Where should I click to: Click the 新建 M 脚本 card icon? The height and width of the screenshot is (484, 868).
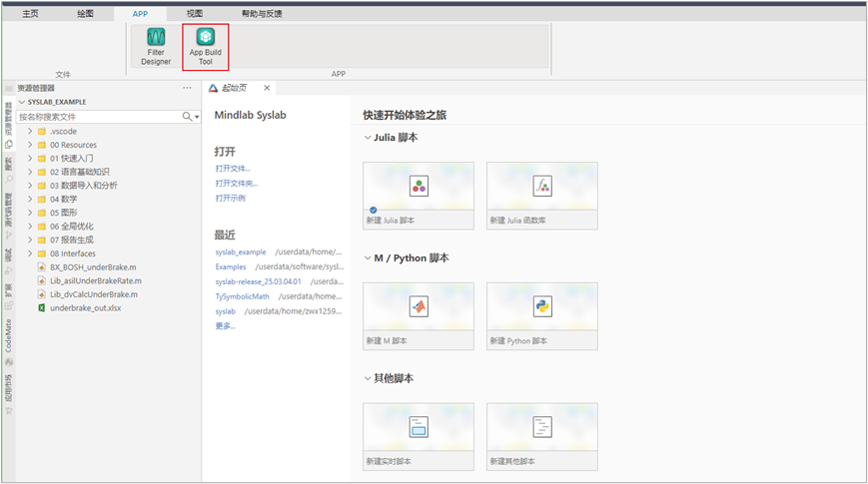coord(420,306)
